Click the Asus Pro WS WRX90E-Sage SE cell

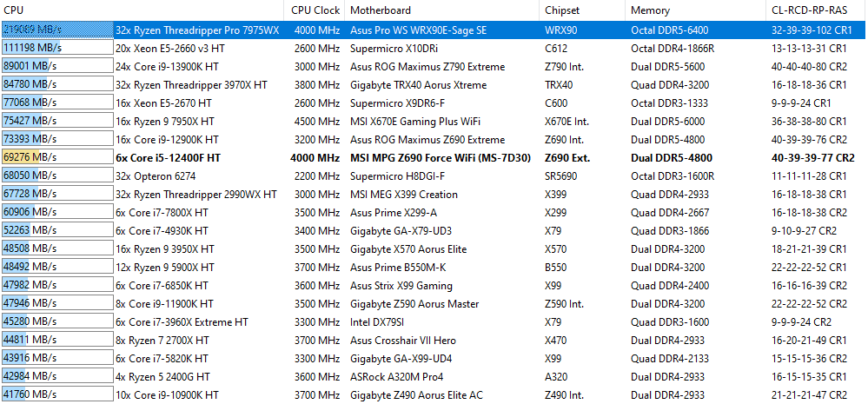(419, 30)
